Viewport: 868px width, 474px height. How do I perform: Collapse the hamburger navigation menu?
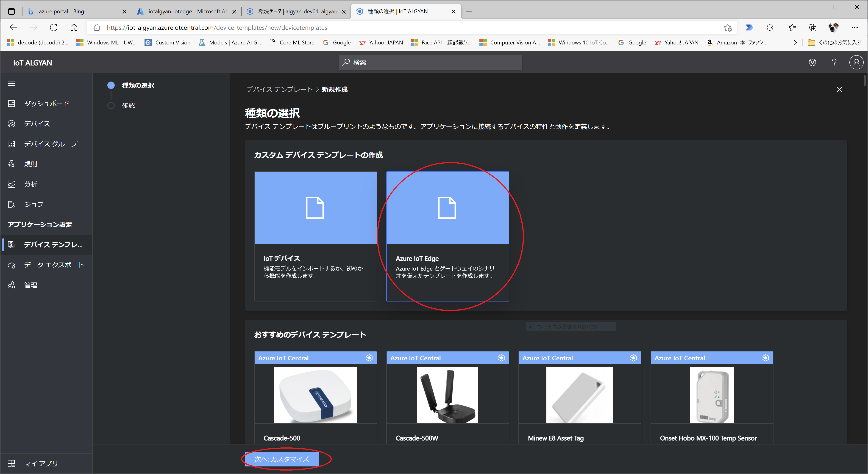tap(11, 83)
